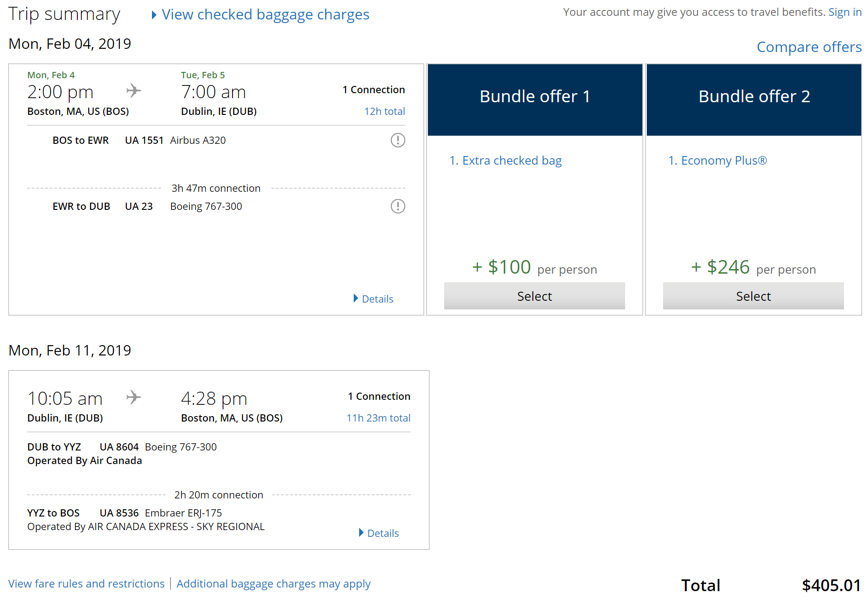Click the Bundle offer 1 header

click(x=535, y=97)
